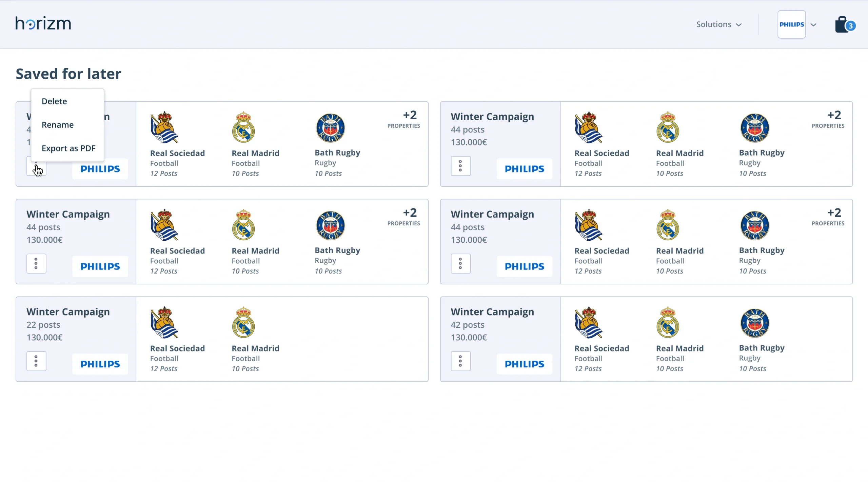The height and width of the screenshot is (482, 868).
Task: Expand the Solutions dropdown
Action: click(719, 24)
